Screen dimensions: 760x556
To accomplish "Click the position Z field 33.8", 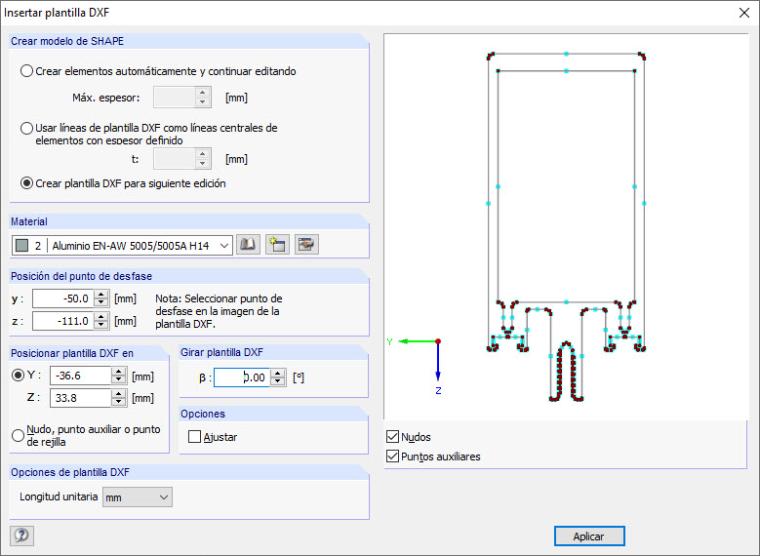I will pyautogui.click(x=80, y=398).
